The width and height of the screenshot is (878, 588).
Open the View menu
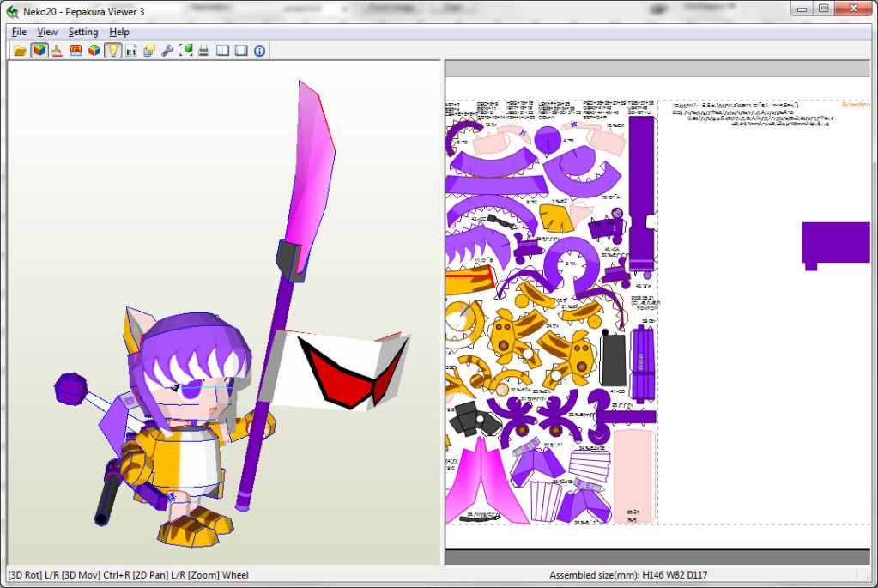pos(47,32)
